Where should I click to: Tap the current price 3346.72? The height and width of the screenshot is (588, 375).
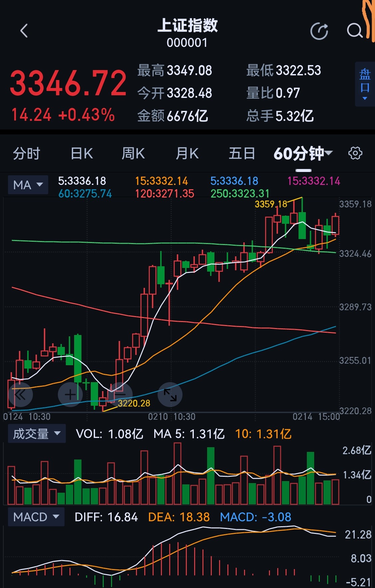[68, 83]
